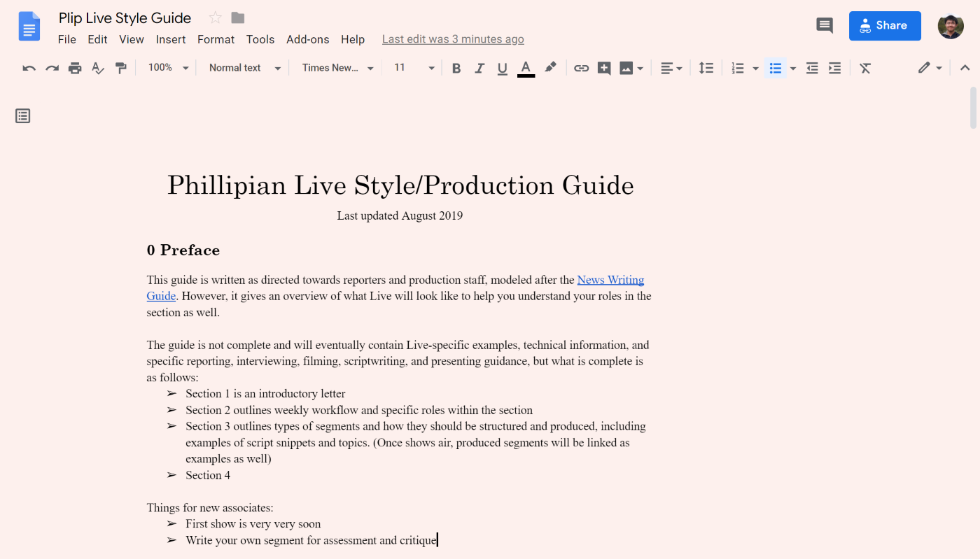The width and height of the screenshot is (980, 559).
Task: Open the Format menu
Action: [216, 39]
